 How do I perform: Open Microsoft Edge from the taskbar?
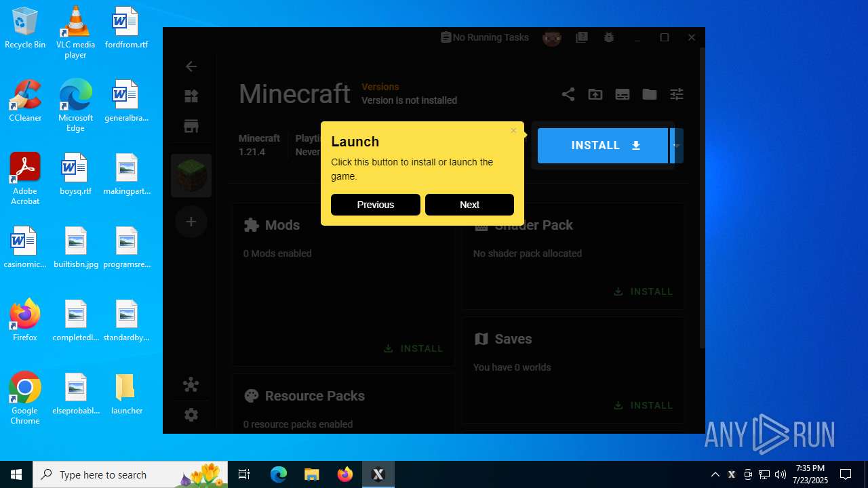click(279, 474)
